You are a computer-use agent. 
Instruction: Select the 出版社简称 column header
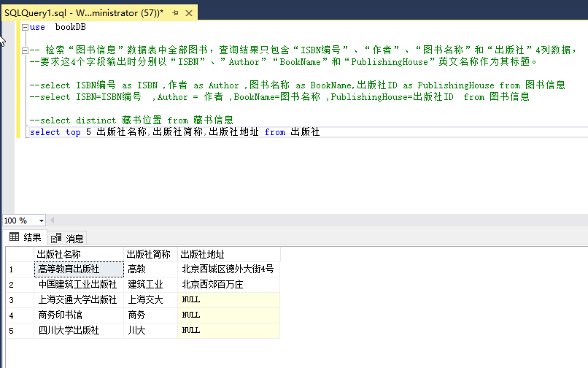coord(150,254)
